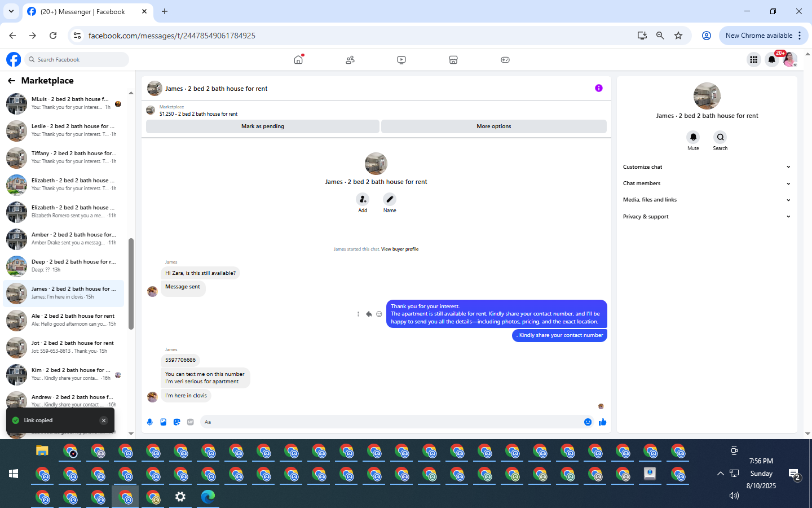The height and width of the screenshot is (508, 812).
Task: Open Amber conversation in list
Action: click(x=63, y=239)
